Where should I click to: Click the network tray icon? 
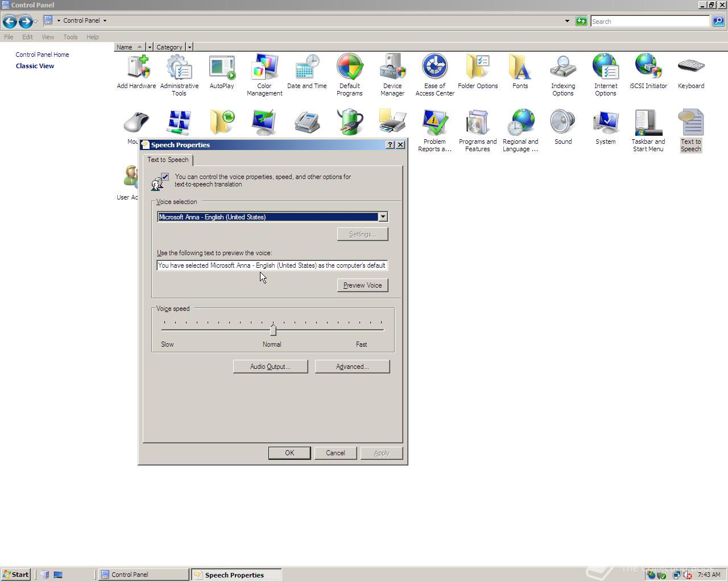(676, 575)
